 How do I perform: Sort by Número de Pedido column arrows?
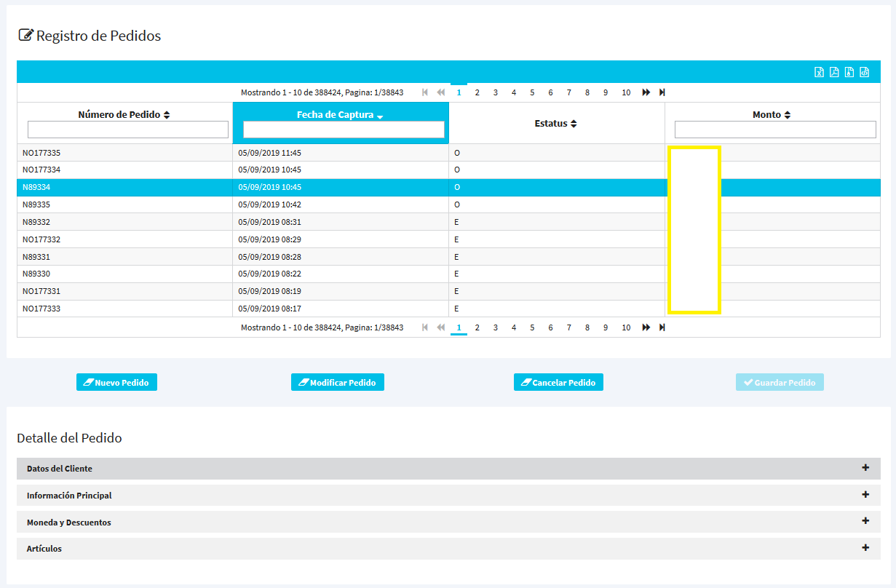[167, 115]
